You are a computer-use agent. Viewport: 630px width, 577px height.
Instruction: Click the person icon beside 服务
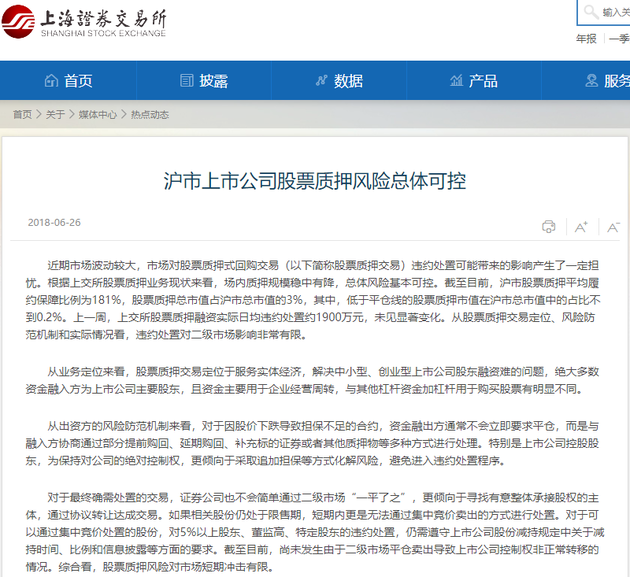click(591, 81)
